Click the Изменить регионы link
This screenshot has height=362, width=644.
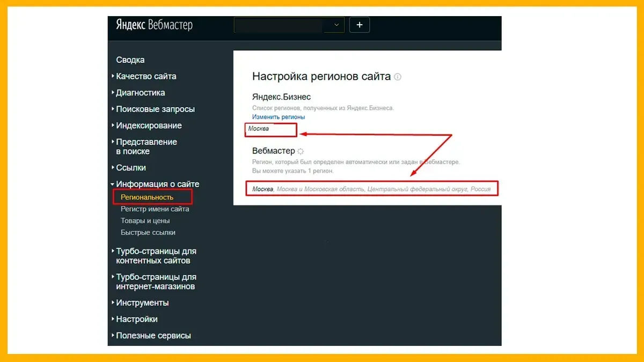(x=279, y=117)
